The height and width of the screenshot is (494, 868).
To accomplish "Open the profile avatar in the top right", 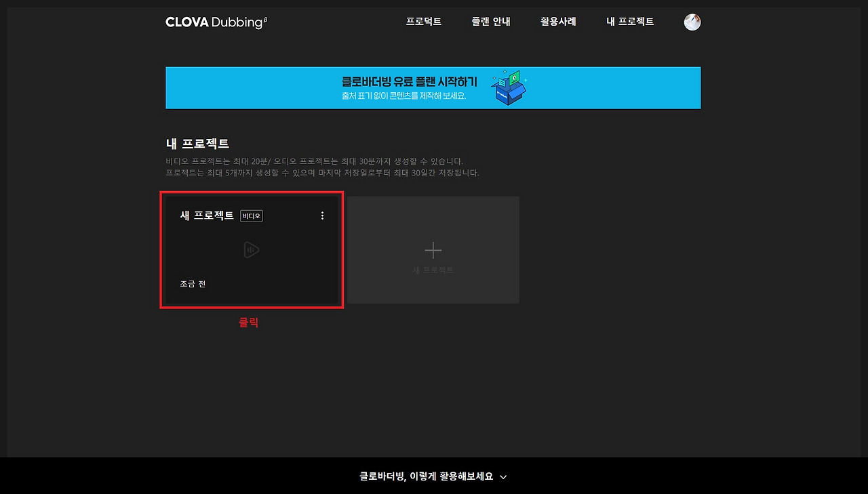I will pos(692,21).
